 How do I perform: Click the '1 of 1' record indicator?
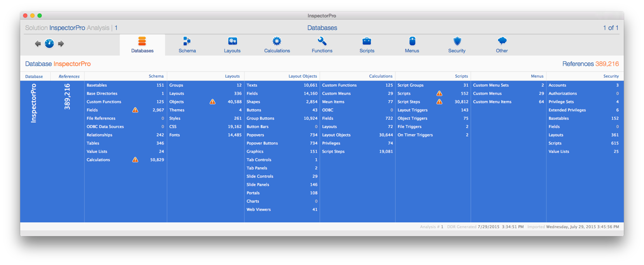[611, 28]
